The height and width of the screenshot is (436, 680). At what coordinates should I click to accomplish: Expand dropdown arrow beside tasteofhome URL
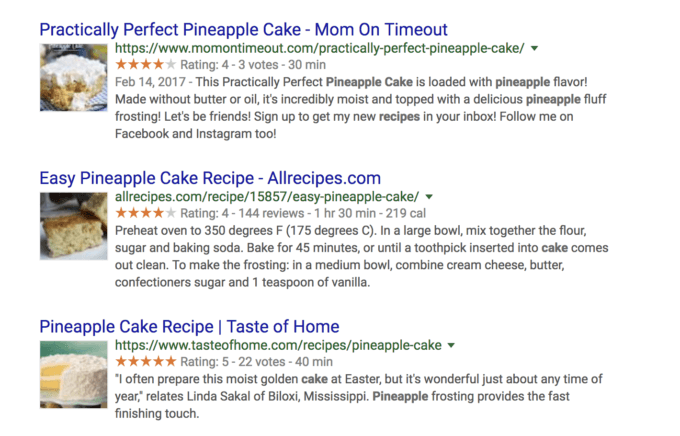coord(451,345)
